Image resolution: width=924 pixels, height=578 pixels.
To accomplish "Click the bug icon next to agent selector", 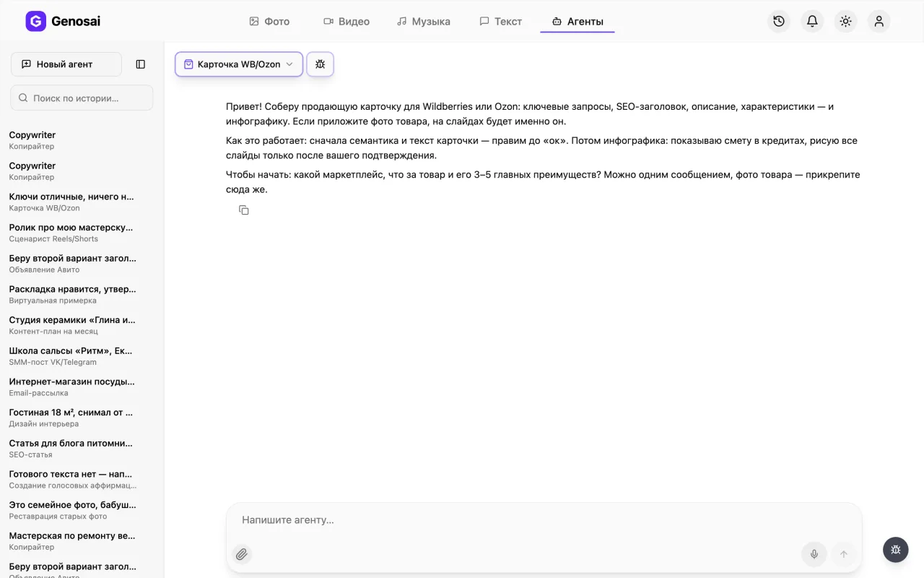I will coord(321,64).
